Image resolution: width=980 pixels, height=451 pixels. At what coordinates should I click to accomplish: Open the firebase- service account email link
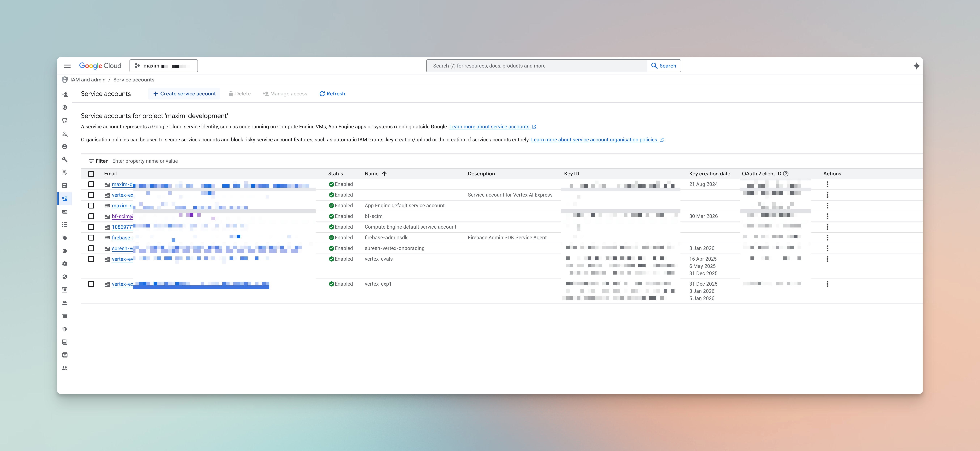122,237
